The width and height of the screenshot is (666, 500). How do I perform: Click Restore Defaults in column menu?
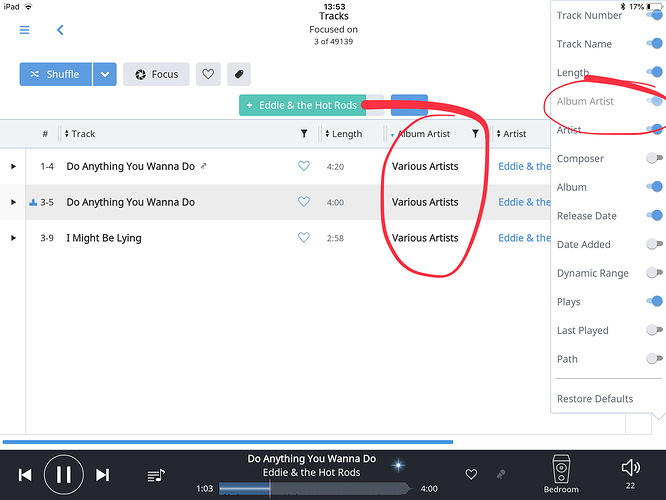coord(595,398)
